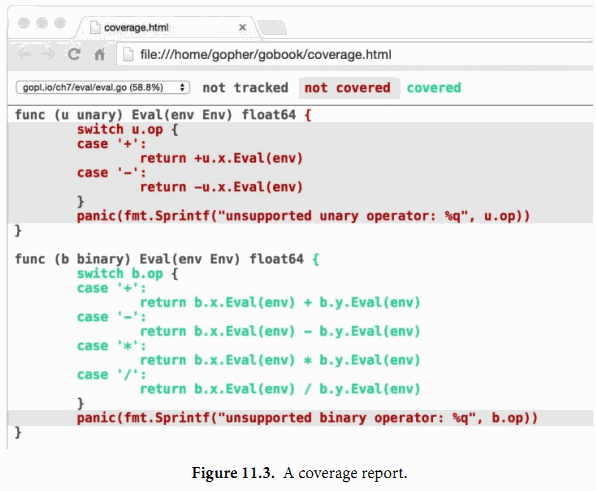The image size is (596, 491).
Task: Reload the coverage page
Action: pyautogui.click(x=74, y=55)
